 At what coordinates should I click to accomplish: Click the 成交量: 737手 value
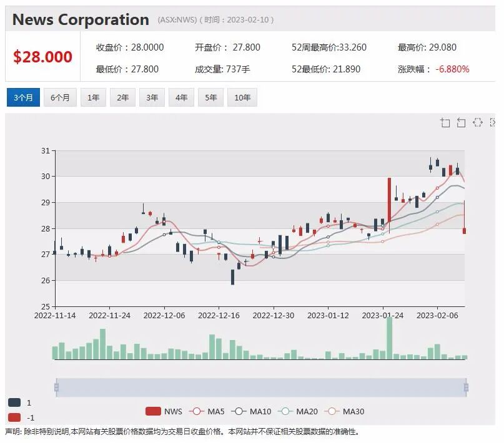222,69
